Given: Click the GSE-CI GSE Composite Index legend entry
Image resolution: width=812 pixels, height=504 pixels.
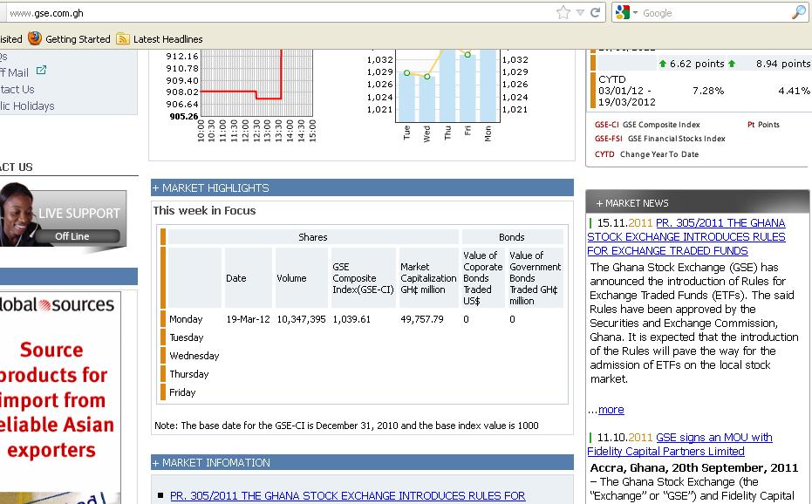Looking at the screenshot, I should (647, 125).
